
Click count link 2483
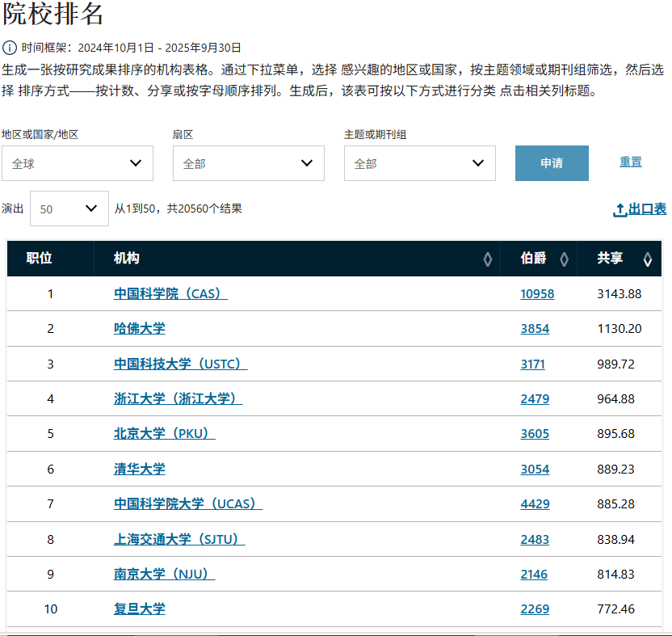click(x=535, y=540)
